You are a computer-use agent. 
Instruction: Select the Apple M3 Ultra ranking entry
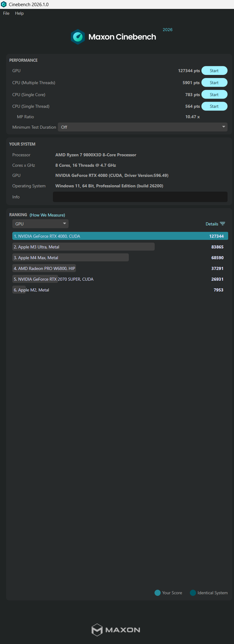pyautogui.click(x=83, y=247)
